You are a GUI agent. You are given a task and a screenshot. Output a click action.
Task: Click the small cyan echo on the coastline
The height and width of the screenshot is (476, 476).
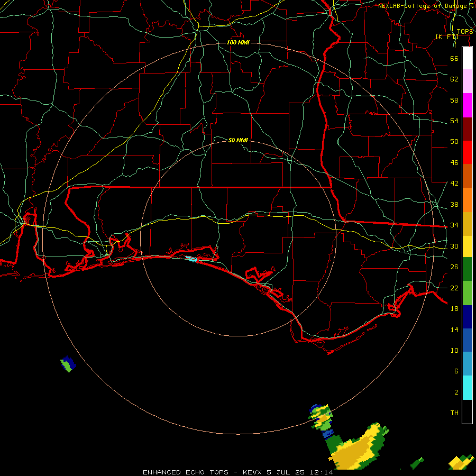click(191, 259)
